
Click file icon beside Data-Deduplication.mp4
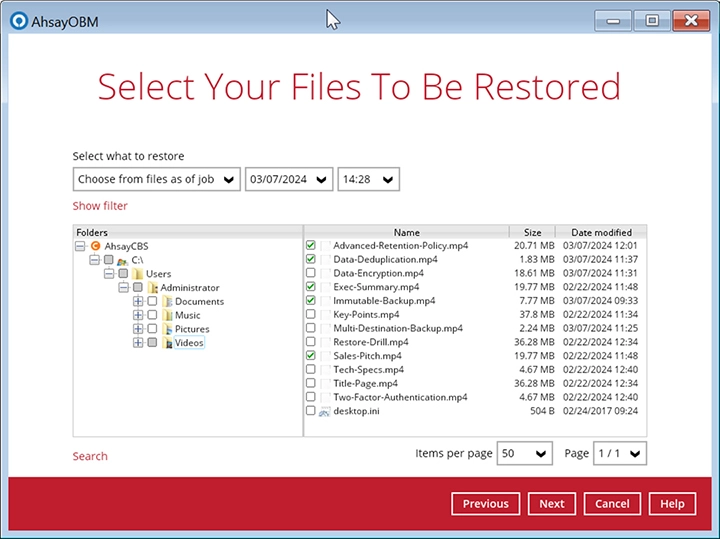point(325,259)
